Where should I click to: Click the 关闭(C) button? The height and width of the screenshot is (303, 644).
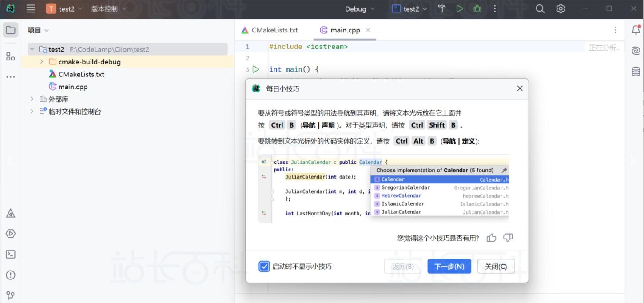click(496, 267)
